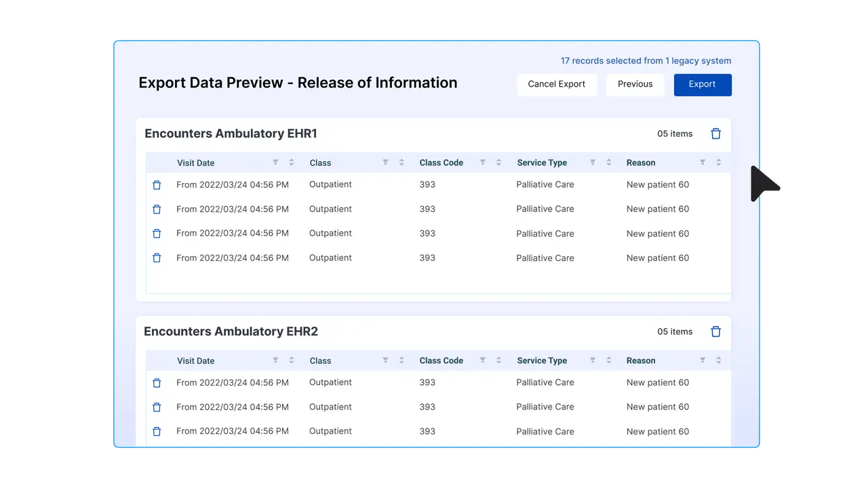Select the Visit Date header in EHR1
Viewport: 868px width, 488px height.
coord(196,163)
